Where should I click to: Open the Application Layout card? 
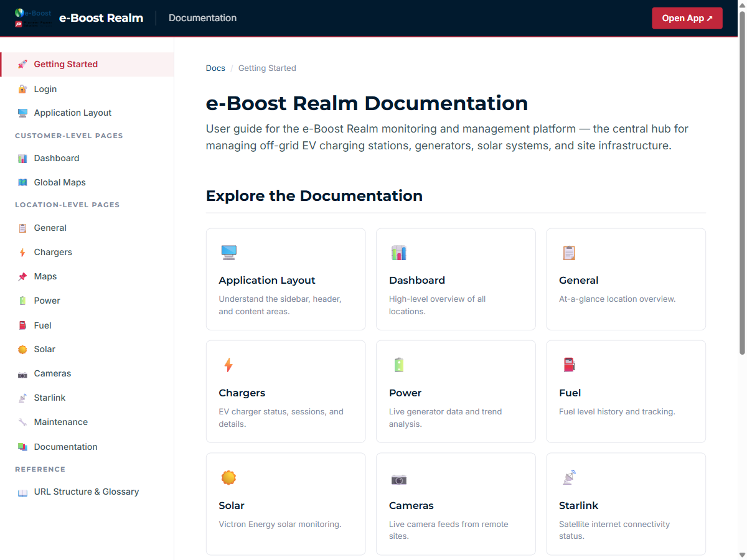click(285, 279)
